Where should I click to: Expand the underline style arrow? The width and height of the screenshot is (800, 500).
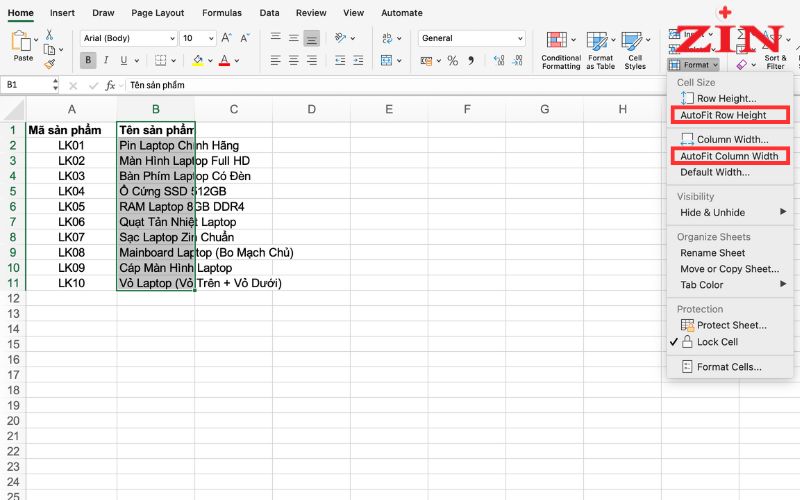click(137, 61)
